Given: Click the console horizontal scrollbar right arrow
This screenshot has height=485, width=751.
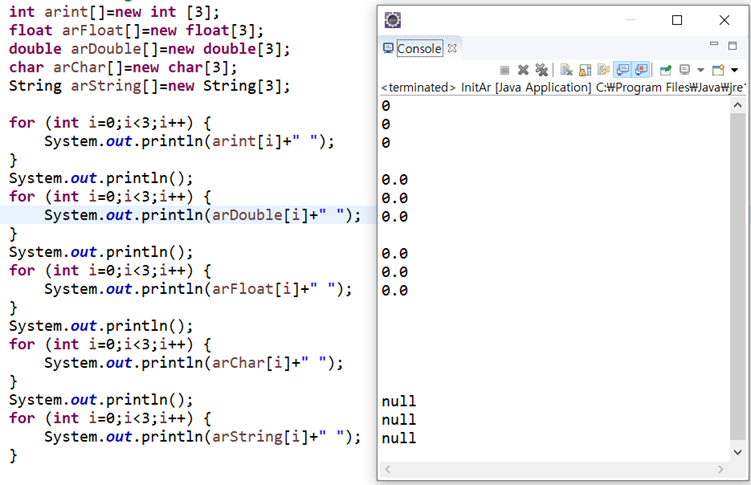Looking at the screenshot, I should point(720,469).
